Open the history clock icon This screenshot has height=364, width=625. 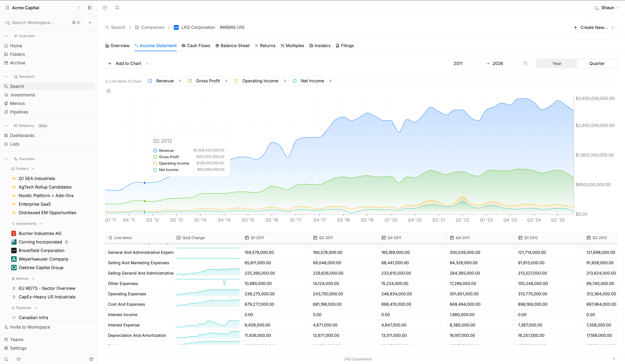(105, 8)
